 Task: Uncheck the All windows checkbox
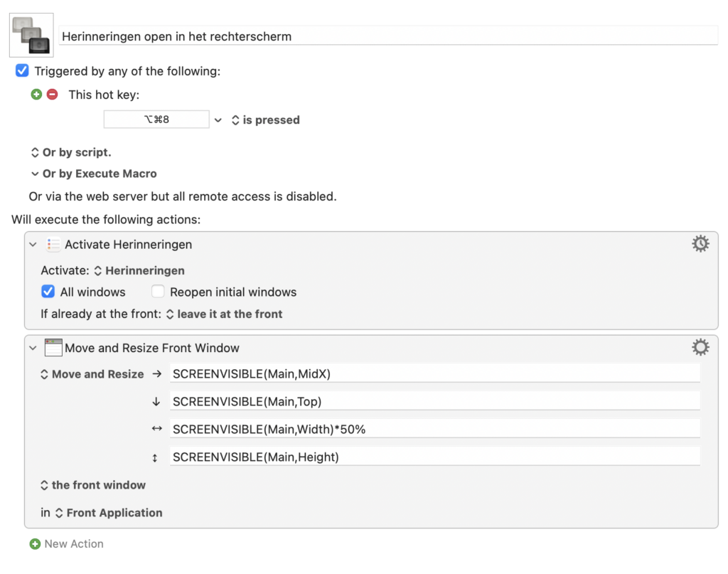click(48, 292)
